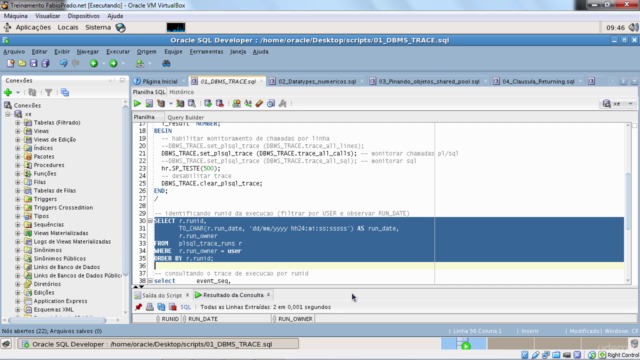This screenshot has width=640, height=360.
Task: Expand the Sequências tree node
Action: pos(18,224)
